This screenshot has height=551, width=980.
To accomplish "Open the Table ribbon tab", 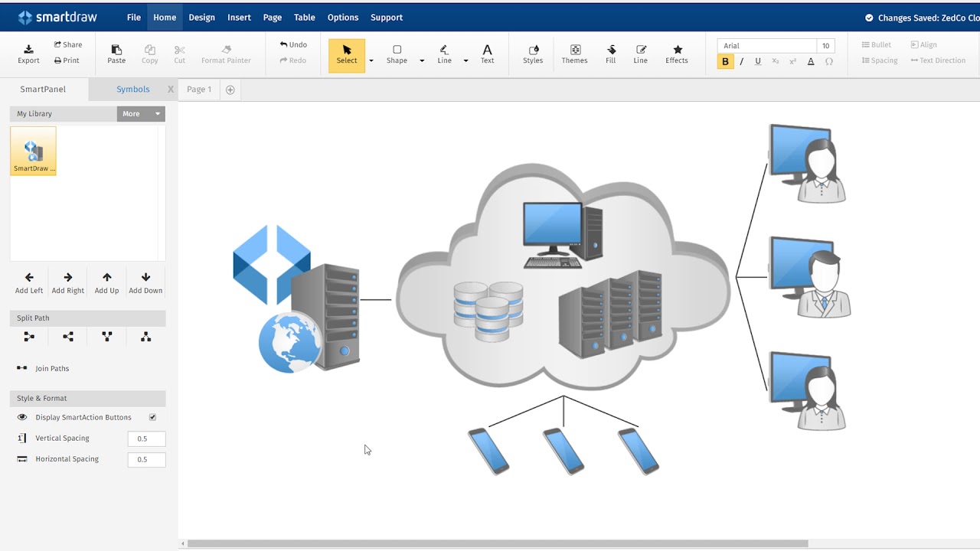I will 304,17.
